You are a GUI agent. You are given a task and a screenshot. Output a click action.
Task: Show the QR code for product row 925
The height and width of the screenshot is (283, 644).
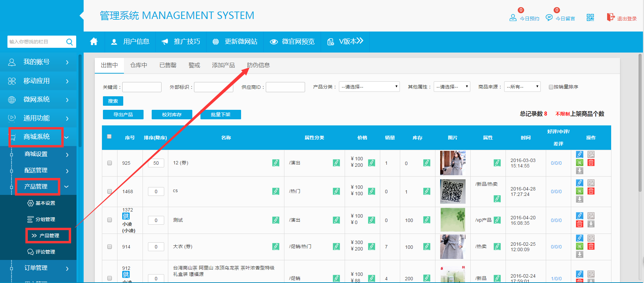(591, 155)
